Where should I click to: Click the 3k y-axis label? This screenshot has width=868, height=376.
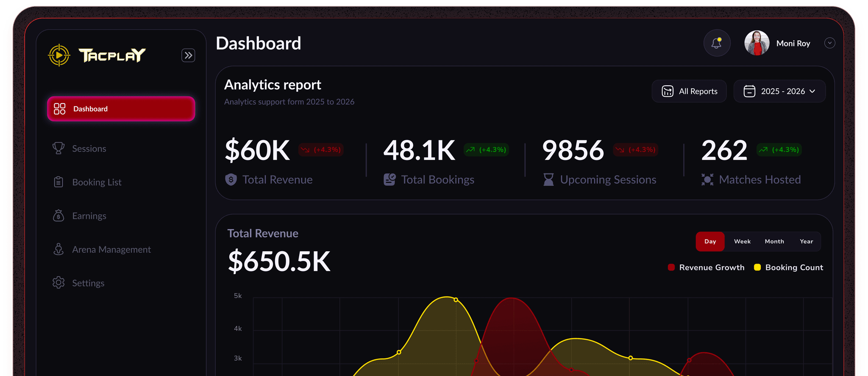coord(238,358)
